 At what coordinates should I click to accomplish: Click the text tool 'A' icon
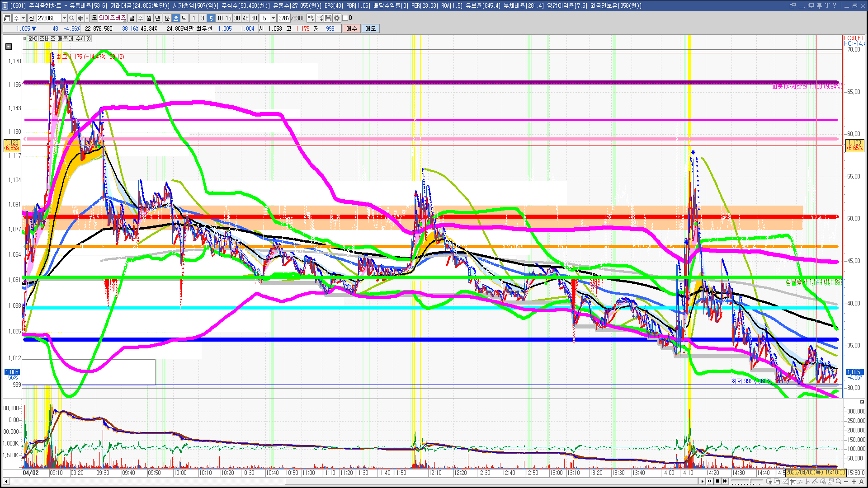(862, 481)
